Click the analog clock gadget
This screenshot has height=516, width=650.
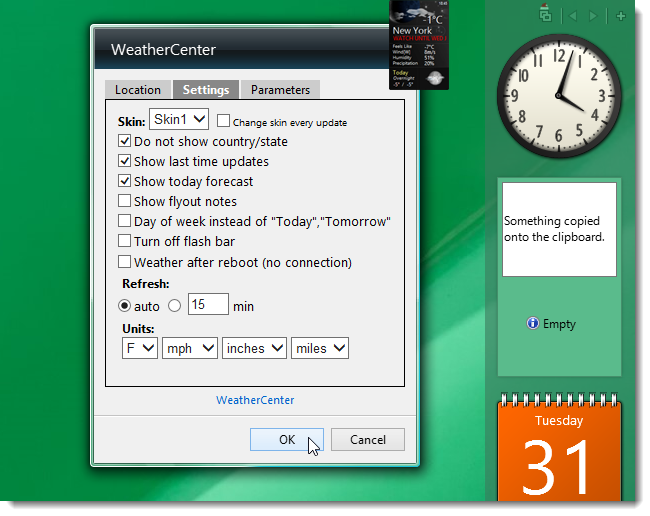pyautogui.click(x=558, y=96)
